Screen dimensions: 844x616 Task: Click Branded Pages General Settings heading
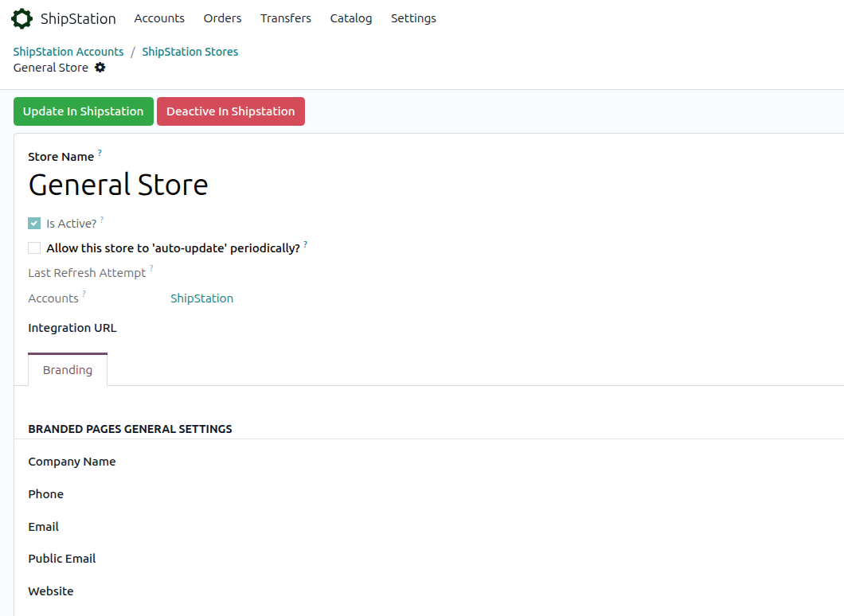coord(131,429)
